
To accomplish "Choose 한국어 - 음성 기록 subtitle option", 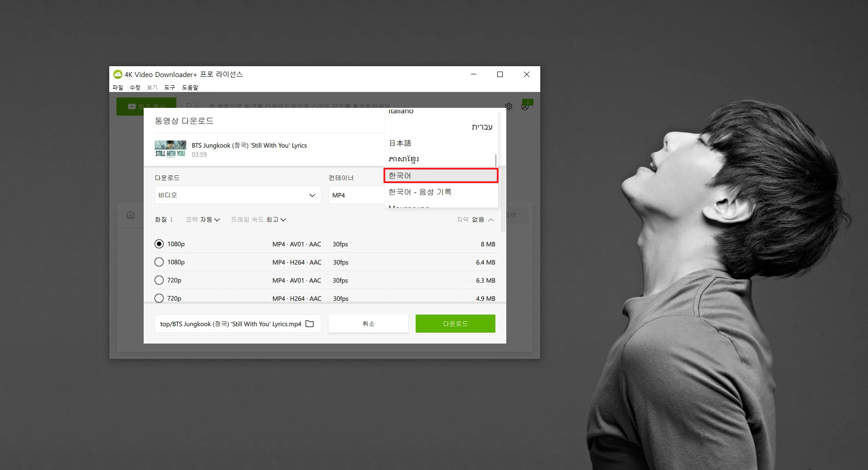I will [x=441, y=192].
